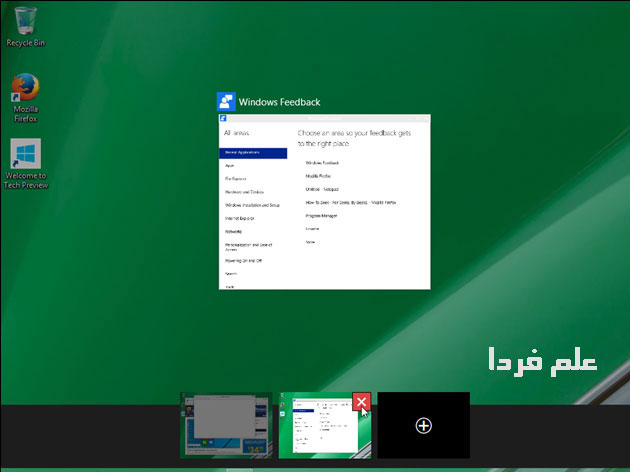
Task: Launch Mozilla Firefox from the desktop
Action: [x=25, y=90]
